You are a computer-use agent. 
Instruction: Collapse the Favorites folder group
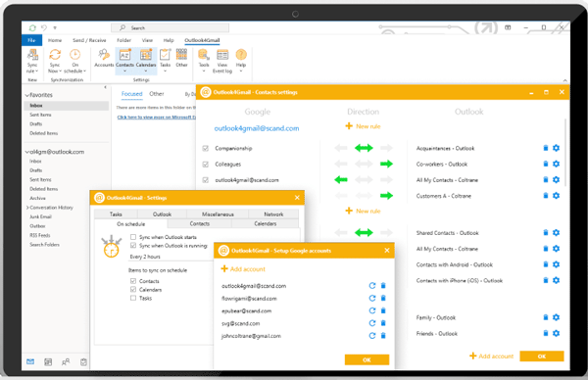tap(27, 95)
